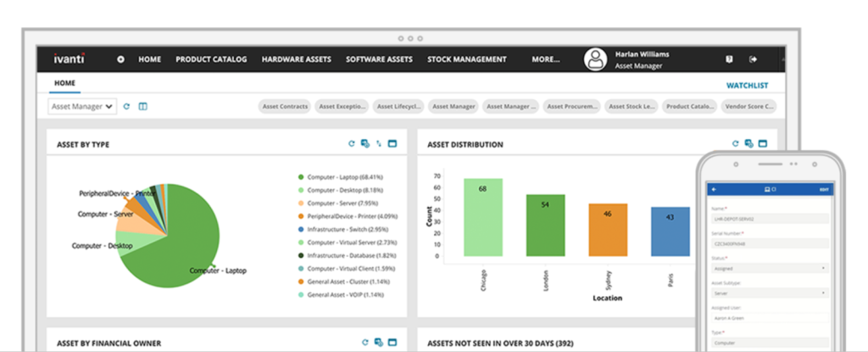Refresh dashboard next to Asset Manager dropdown
The image size is (868, 352).
(x=126, y=106)
